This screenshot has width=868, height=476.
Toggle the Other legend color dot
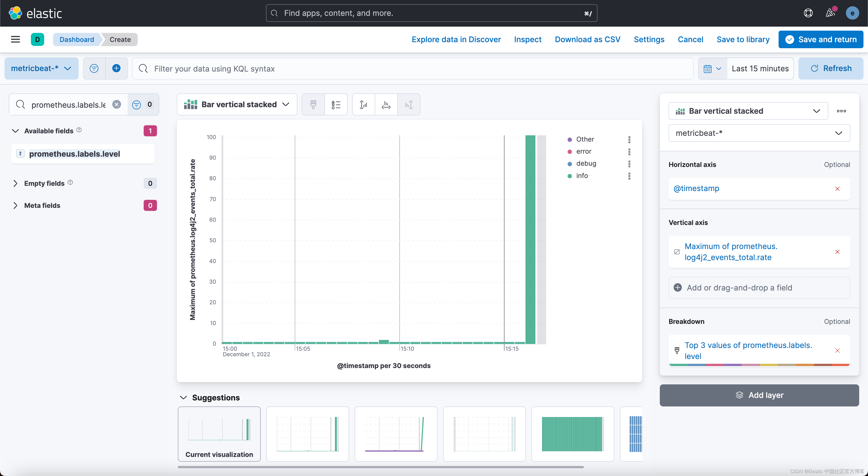coord(570,140)
